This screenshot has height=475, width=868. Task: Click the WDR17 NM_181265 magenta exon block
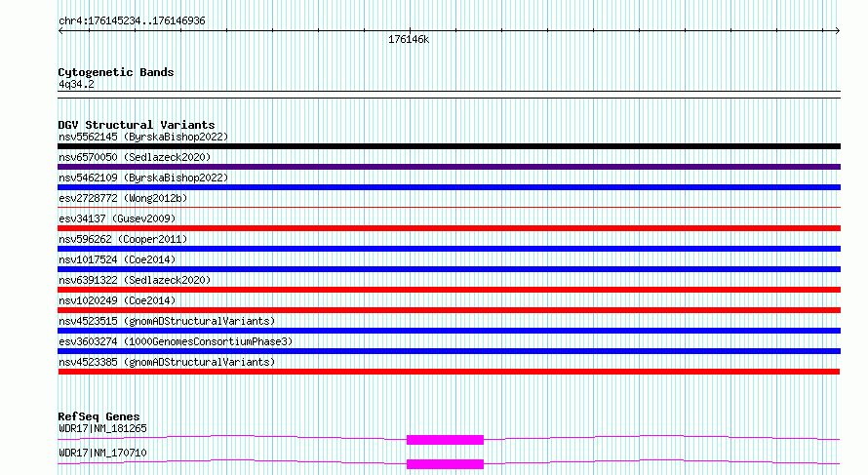pyautogui.click(x=445, y=440)
